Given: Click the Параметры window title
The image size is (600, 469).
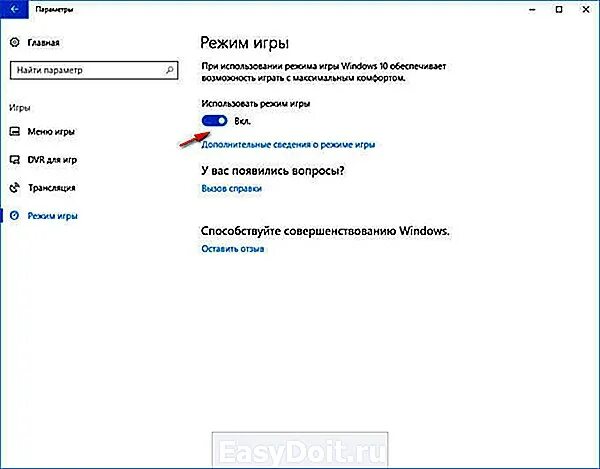Looking at the screenshot, I should (x=54, y=9).
